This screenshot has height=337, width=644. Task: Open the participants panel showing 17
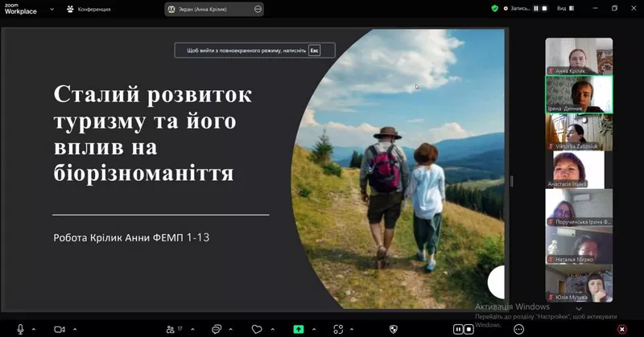174,329
